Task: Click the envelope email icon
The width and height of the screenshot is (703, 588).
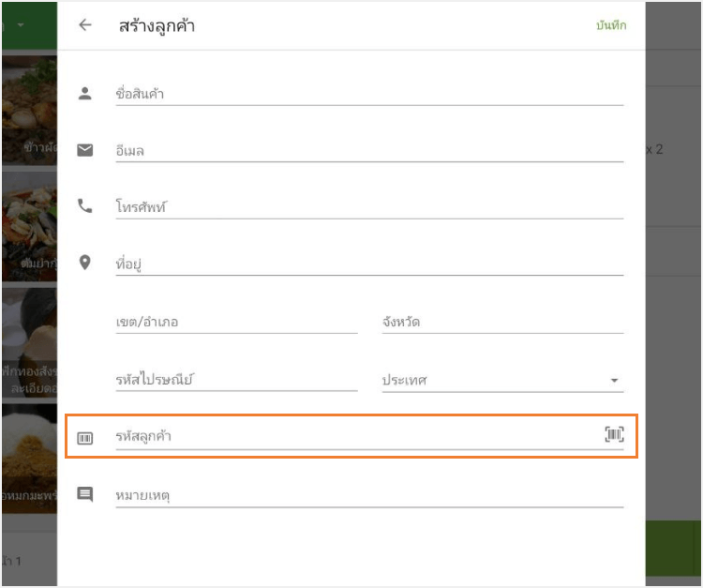Action: (85, 150)
